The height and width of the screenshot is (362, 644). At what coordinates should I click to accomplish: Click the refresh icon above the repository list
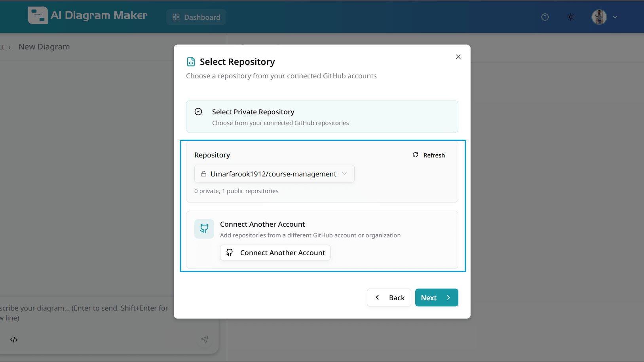pyautogui.click(x=415, y=155)
